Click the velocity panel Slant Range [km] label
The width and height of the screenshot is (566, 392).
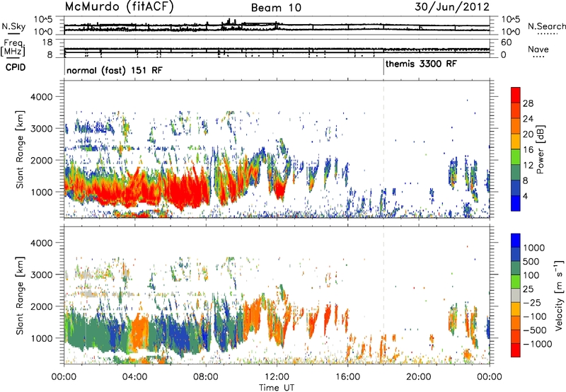pyautogui.click(x=20, y=295)
